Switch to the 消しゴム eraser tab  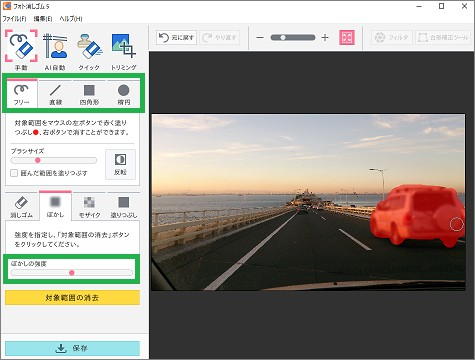[x=22, y=207]
